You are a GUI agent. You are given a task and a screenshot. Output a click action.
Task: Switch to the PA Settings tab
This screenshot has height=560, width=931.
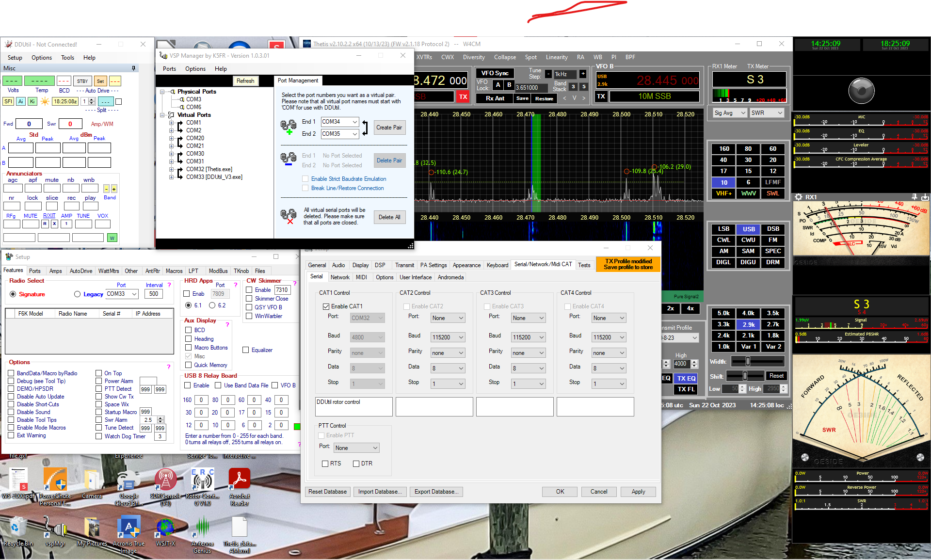[x=433, y=265]
